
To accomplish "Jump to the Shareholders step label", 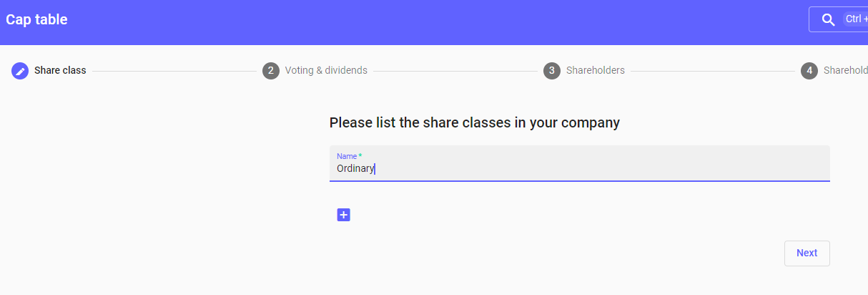I will coord(595,71).
